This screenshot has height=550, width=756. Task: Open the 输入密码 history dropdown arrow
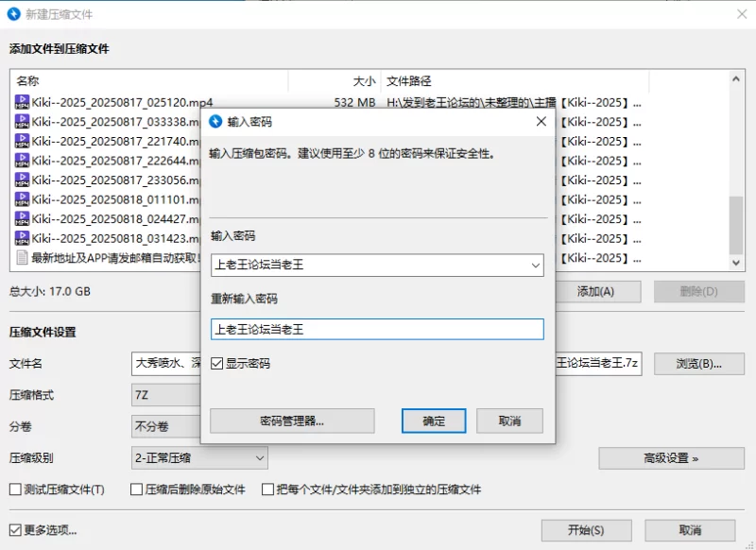(x=535, y=266)
